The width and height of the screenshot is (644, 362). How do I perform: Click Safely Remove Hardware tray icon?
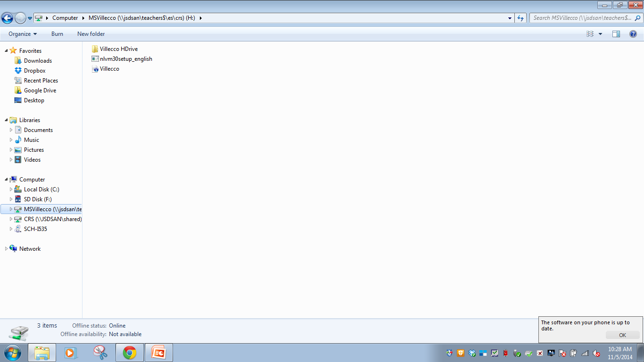tap(517, 353)
